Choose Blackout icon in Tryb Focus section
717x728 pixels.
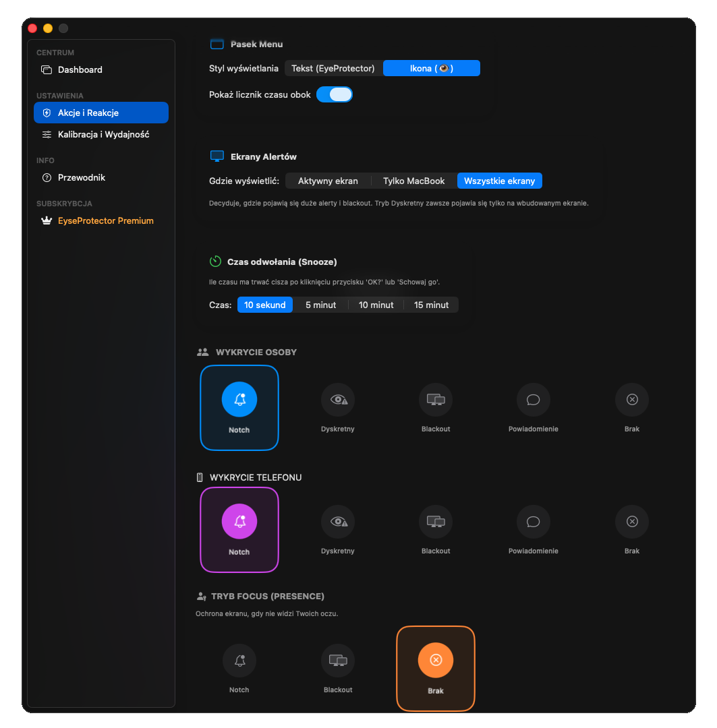tap(338, 661)
